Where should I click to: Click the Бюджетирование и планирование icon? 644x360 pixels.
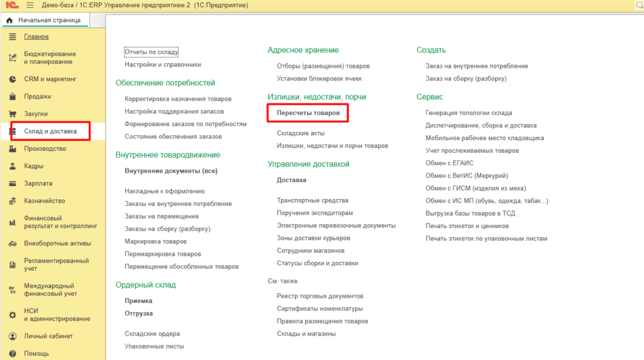[x=13, y=58]
